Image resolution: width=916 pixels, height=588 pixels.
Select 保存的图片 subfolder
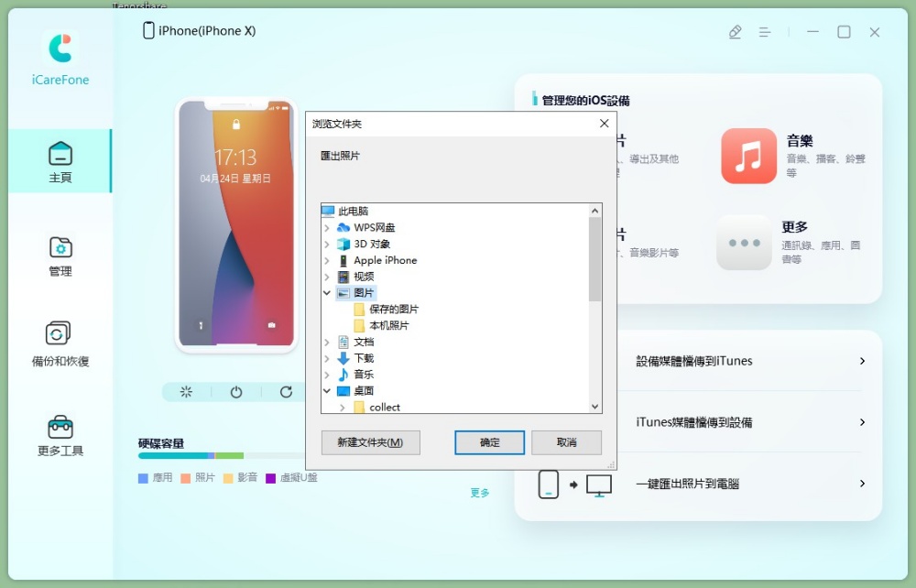(394, 309)
